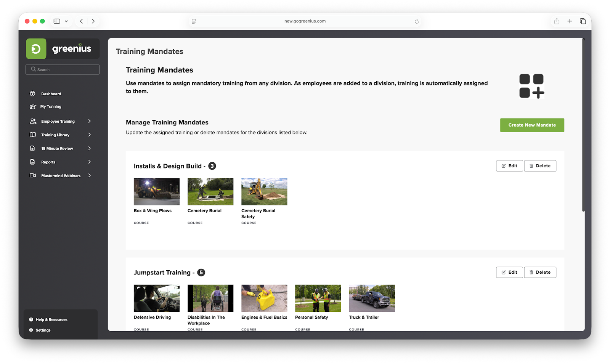The height and width of the screenshot is (364, 610).
Task: Expand the Training Library submenu chevron
Action: click(90, 135)
